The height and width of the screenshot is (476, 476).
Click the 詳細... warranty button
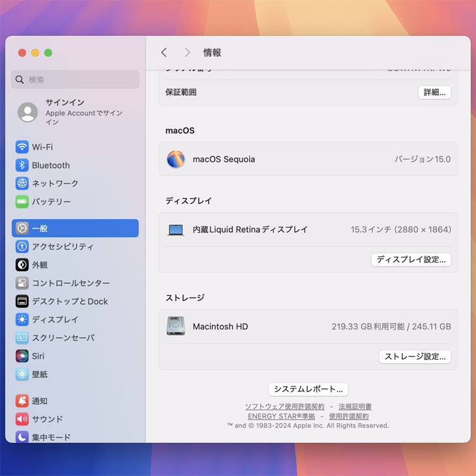point(434,93)
